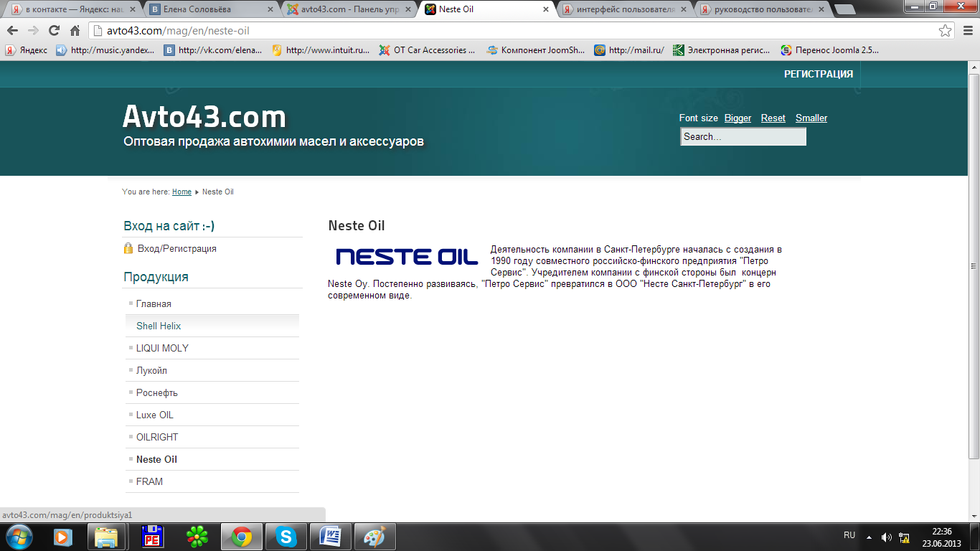Open Paint from the taskbar
The height and width of the screenshot is (551, 980).
pyautogui.click(x=374, y=537)
